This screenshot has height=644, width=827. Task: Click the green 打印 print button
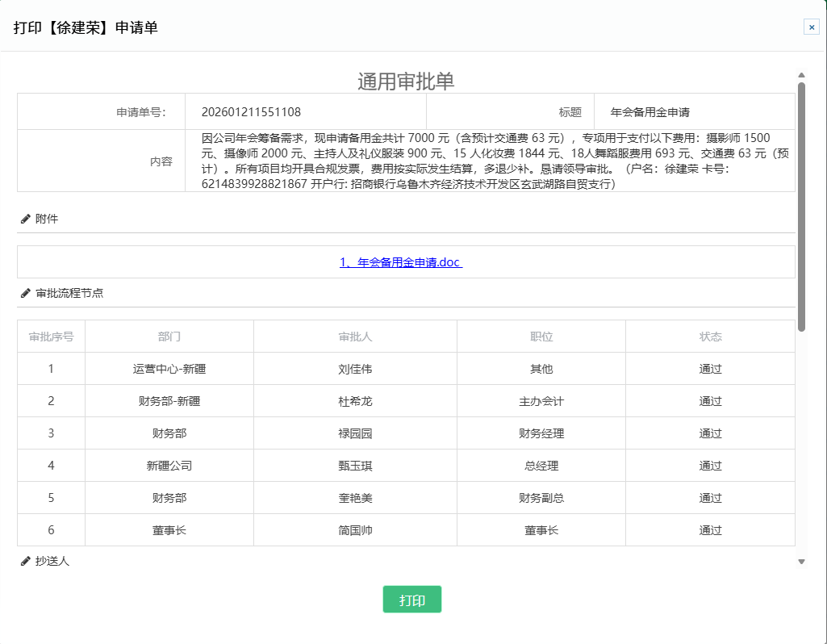(411, 600)
